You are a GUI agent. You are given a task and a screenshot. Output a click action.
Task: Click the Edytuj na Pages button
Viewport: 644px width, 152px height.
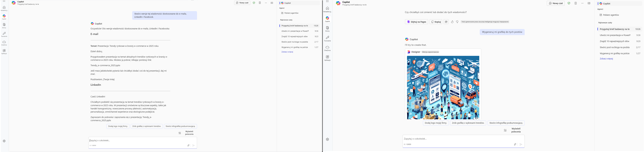point(416,22)
